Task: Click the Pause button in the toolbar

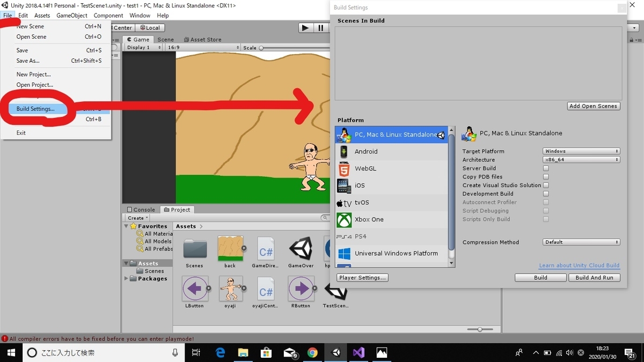Action: pyautogui.click(x=321, y=28)
